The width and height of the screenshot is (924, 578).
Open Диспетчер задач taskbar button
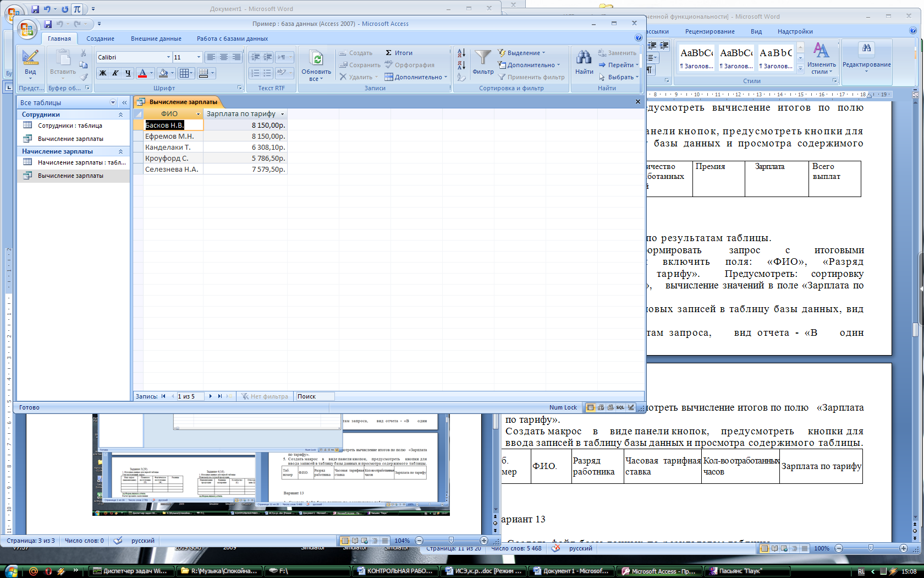(x=132, y=571)
